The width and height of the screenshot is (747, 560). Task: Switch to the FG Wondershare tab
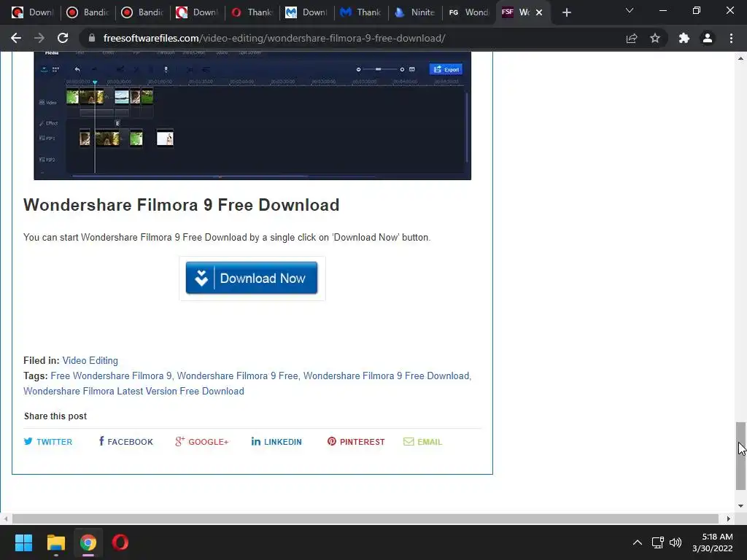(469, 12)
